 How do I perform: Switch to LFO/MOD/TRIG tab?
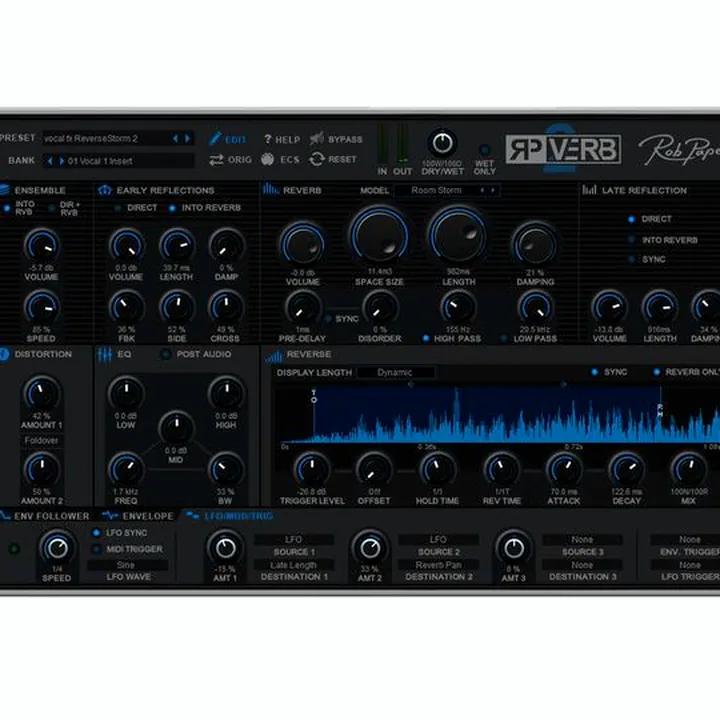[x=230, y=516]
